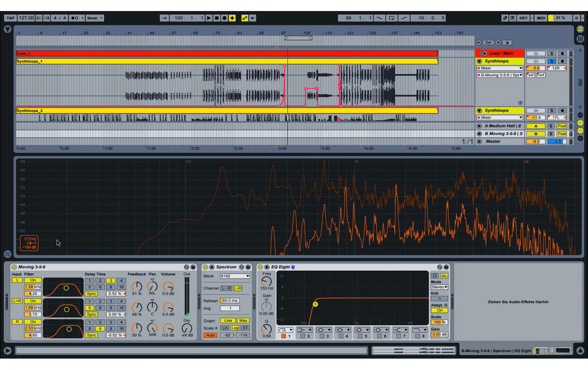Launch the Lead / Main track play icon
This screenshot has width=588, height=370.
[484, 53]
